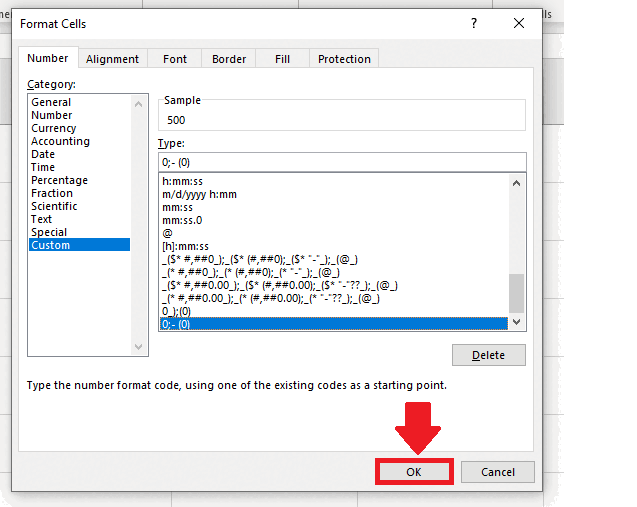The height and width of the screenshot is (507, 637).
Task: Select the [h]:mm:ss format code
Action: click(x=334, y=246)
